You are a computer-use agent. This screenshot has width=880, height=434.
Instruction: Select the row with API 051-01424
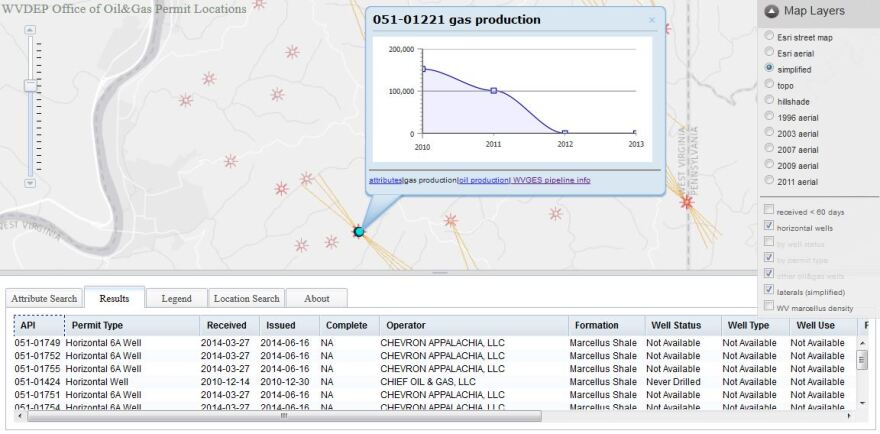435,382
